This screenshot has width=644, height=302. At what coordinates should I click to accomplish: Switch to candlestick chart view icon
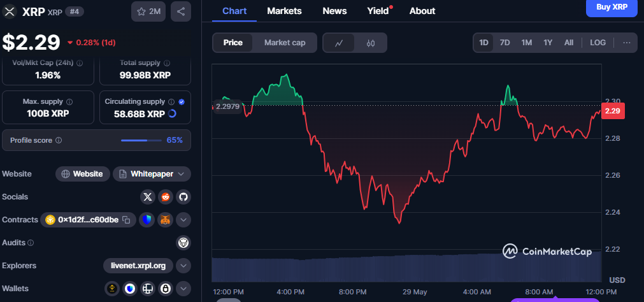pyautogui.click(x=371, y=43)
